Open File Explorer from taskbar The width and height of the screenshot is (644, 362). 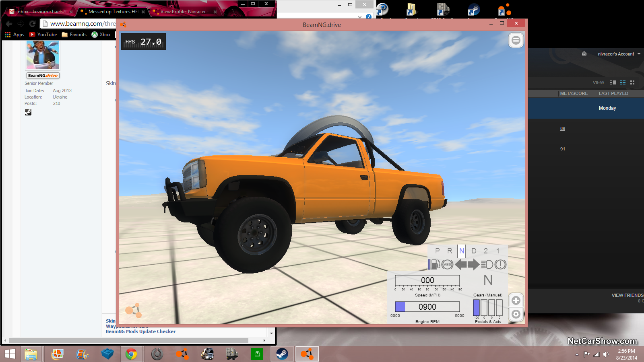click(31, 354)
